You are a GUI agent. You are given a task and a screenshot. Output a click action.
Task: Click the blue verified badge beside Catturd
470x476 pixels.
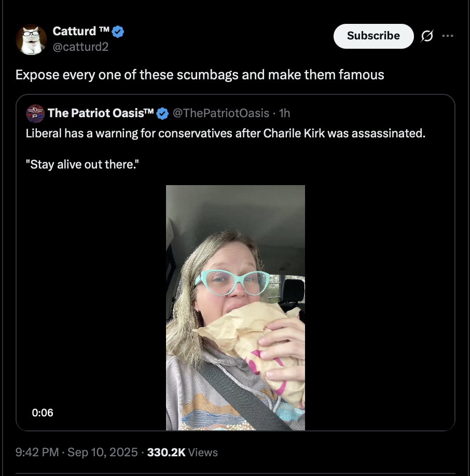[x=118, y=32]
